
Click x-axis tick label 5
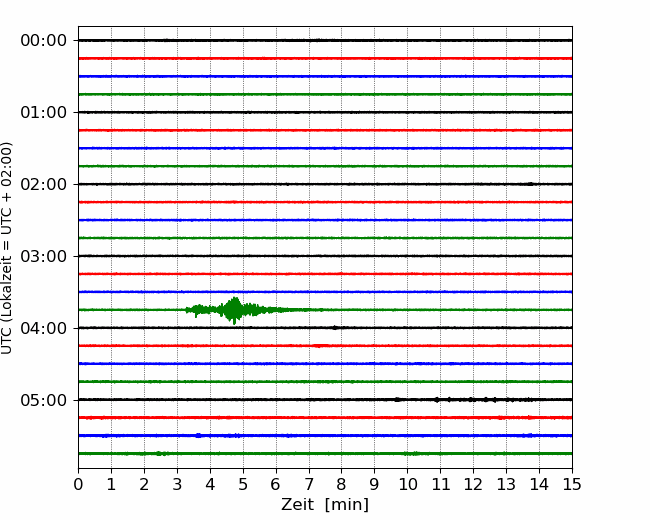coord(243,484)
